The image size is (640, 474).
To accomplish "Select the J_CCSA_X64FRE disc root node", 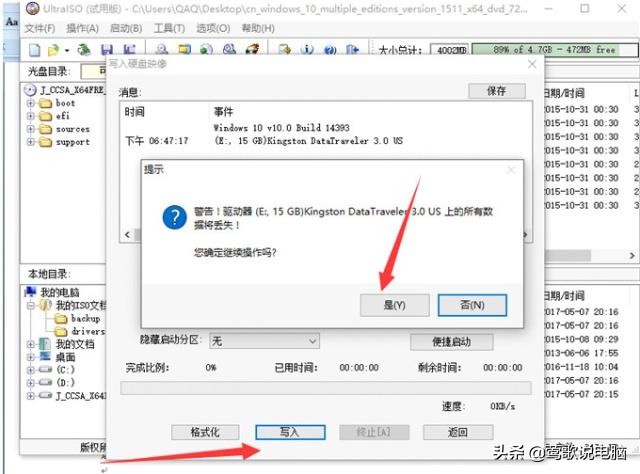I will point(71,90).
